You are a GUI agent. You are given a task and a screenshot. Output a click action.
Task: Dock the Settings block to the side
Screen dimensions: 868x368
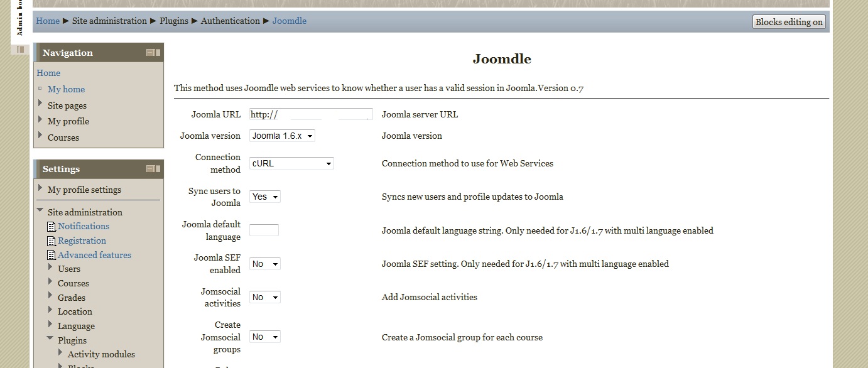tap(157, 169)
